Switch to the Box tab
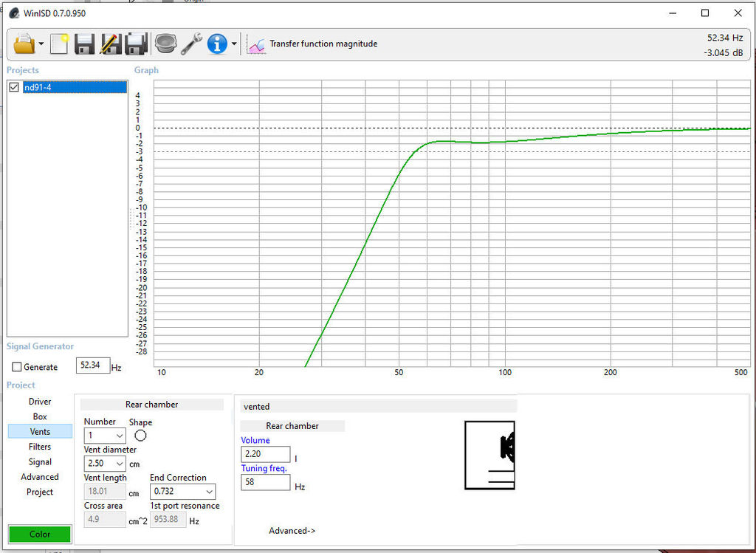Viewport: 756px width, 553px height. [40, 416]
